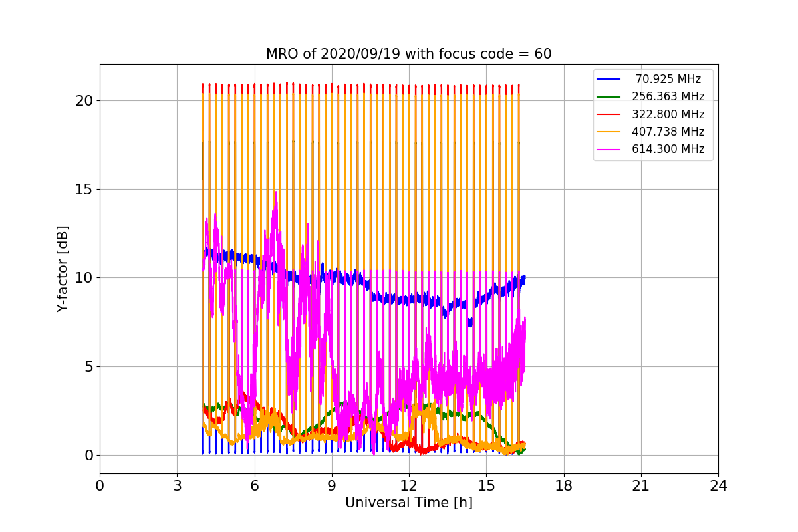
Task: Click the x-axis tick label "6"
Action: tap(255, 485)
